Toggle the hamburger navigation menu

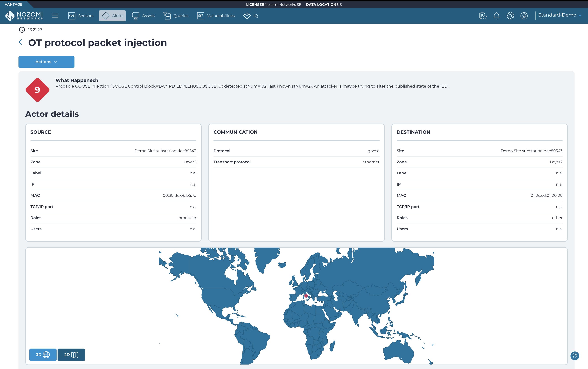[55, 16]
